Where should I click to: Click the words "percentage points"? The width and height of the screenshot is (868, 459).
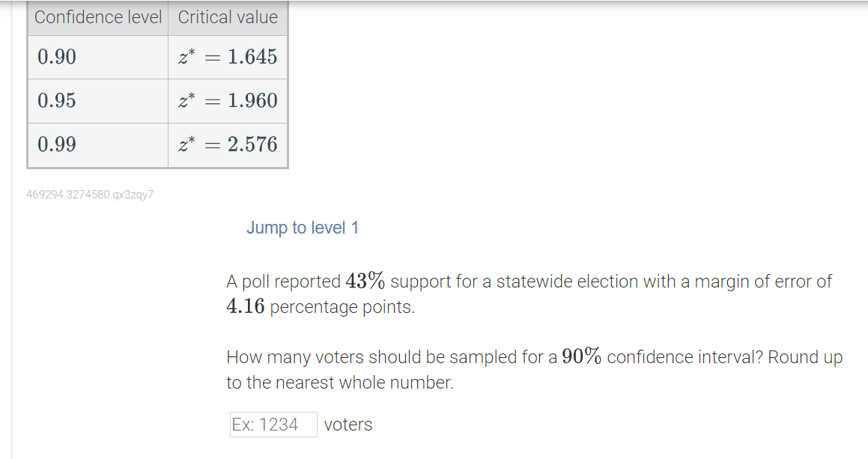(x=342, y=307)
